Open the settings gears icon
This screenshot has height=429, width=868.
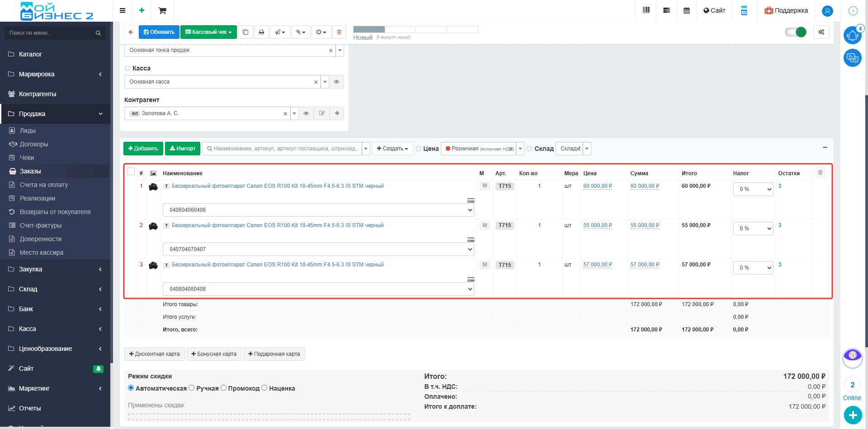point(821,32)
